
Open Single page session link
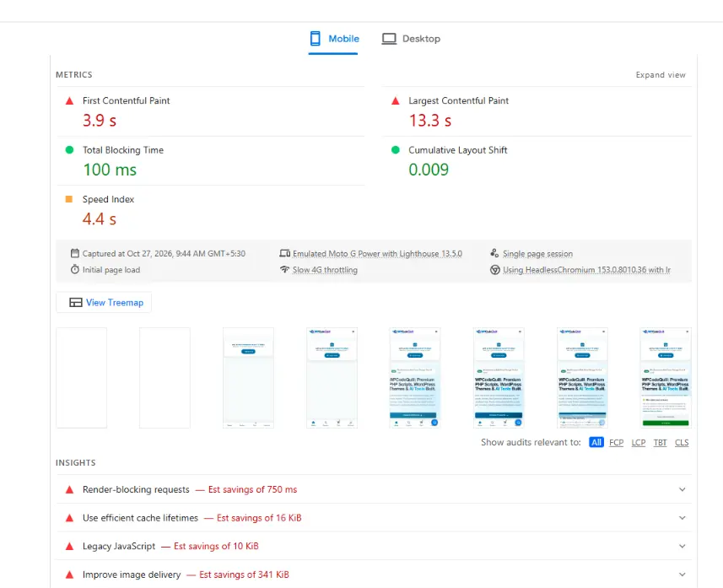[537, 254]
